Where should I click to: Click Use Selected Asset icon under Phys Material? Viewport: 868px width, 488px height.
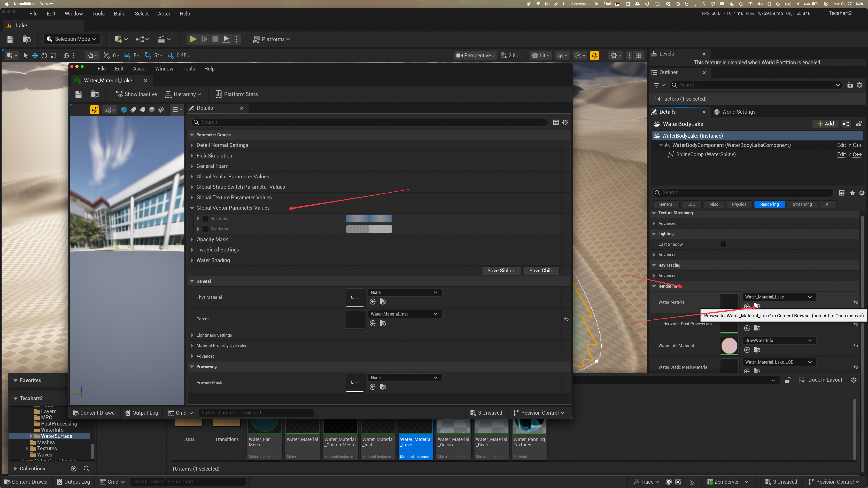coord(373,302)
